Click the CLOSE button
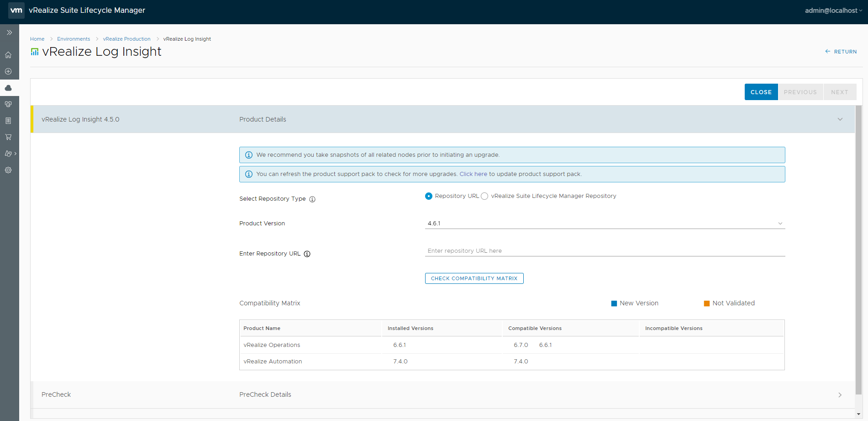Image resolution: width=868 pixels, height=421 pixels. pos(761,92)
